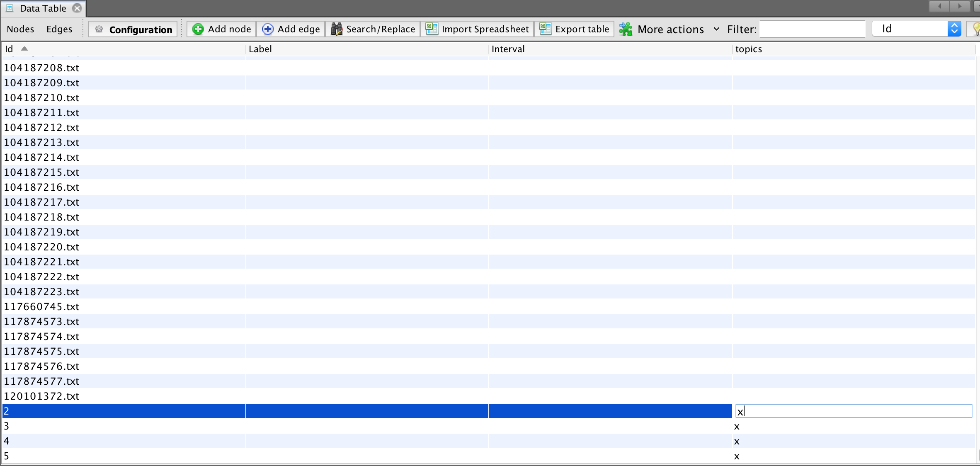980x466 pixels.
Task: Select the Data Table tab
Action: click(43, 8)
